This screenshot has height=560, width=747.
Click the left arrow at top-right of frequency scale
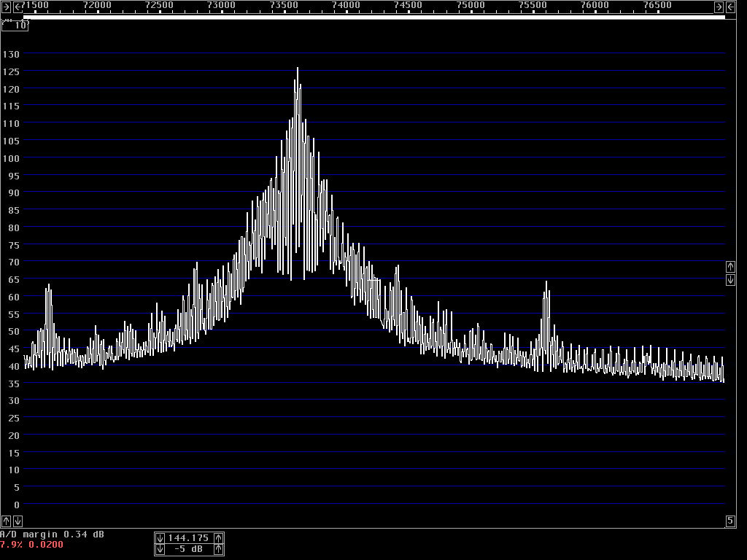click(730, 7)
